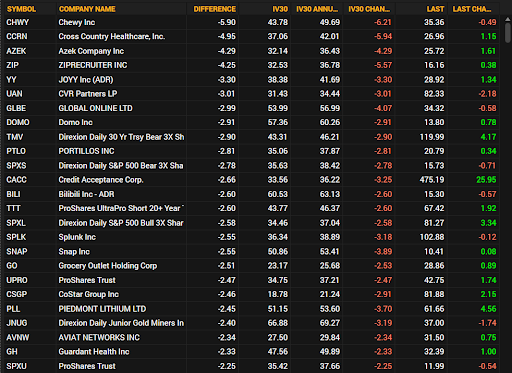This screenshot has height=373, width=512.
Task: Click company name PIEDMONT LITHIUM LTD
Action: [102, 309]
